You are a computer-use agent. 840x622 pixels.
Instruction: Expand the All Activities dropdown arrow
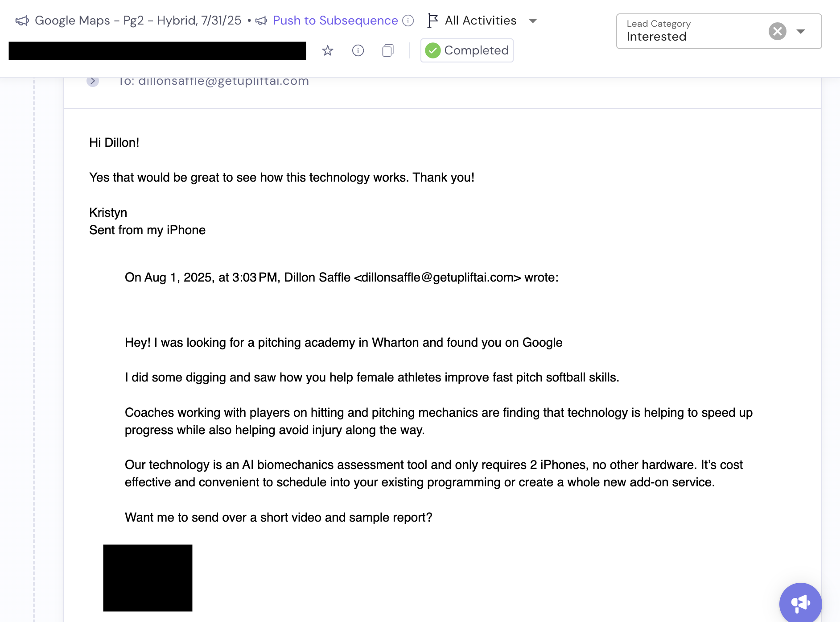coord(533,21)
